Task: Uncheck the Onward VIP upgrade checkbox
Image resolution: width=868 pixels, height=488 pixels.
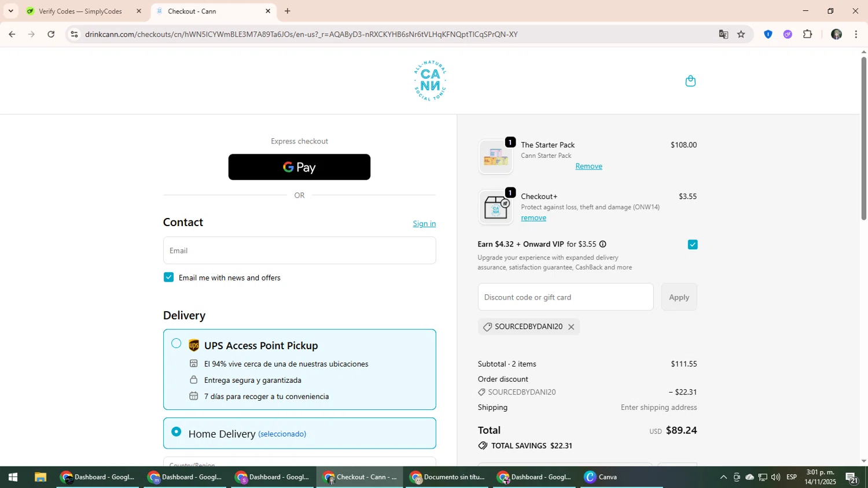Action: click(693, 245)
